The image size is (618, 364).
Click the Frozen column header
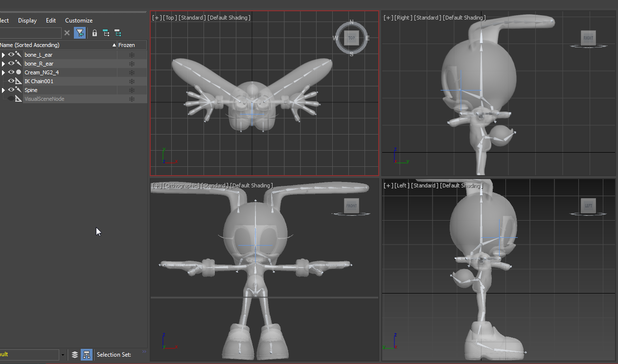132,45
